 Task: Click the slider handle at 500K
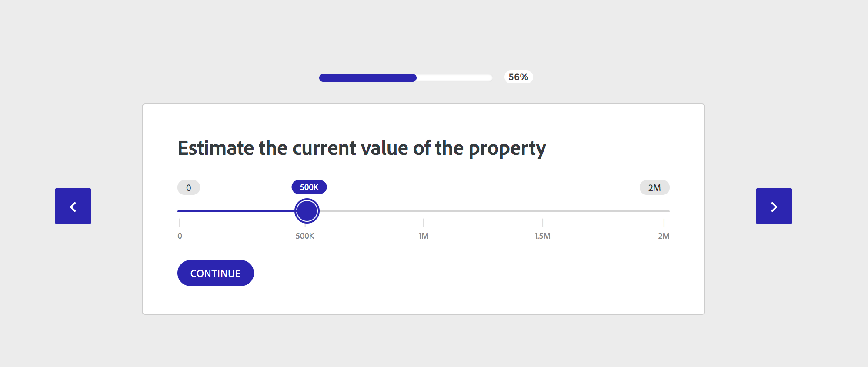pos(307,211)
